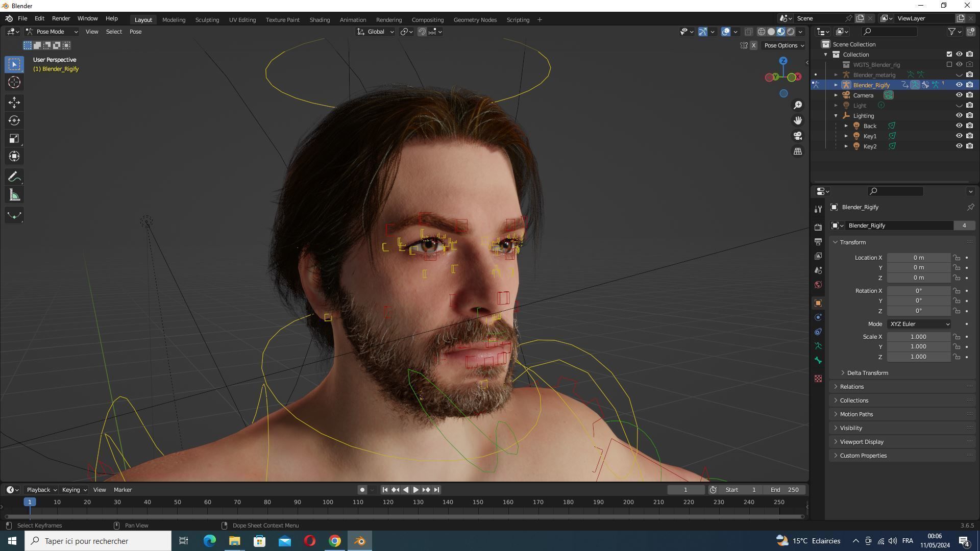
Task: Select the Breakdowner pose tool
Action: (x=14, y=215)
